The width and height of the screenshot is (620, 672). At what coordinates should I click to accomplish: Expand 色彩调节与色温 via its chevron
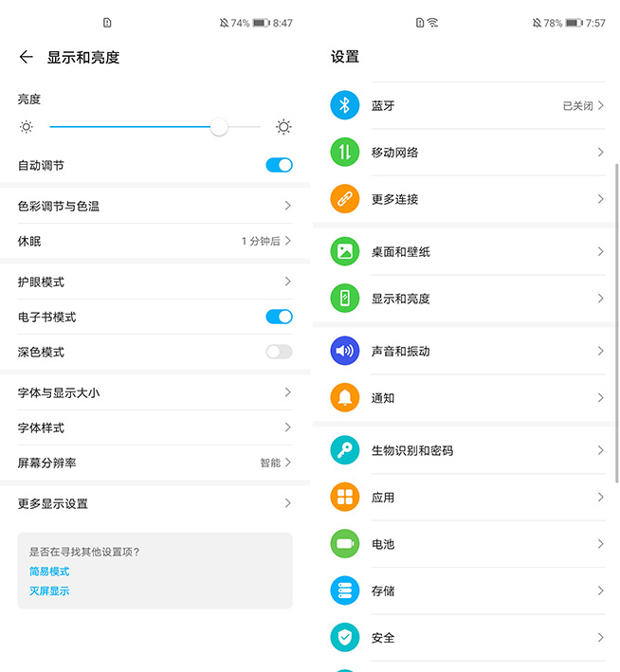(x=287, y=206)
